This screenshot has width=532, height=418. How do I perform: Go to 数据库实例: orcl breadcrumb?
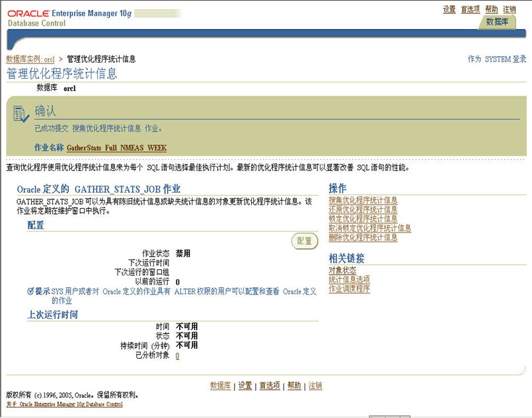[30, 59]
